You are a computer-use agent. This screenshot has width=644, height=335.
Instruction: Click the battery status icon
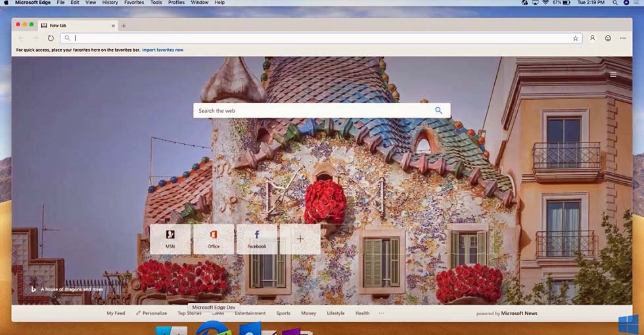pyautogui.click(x=566, y=3)
